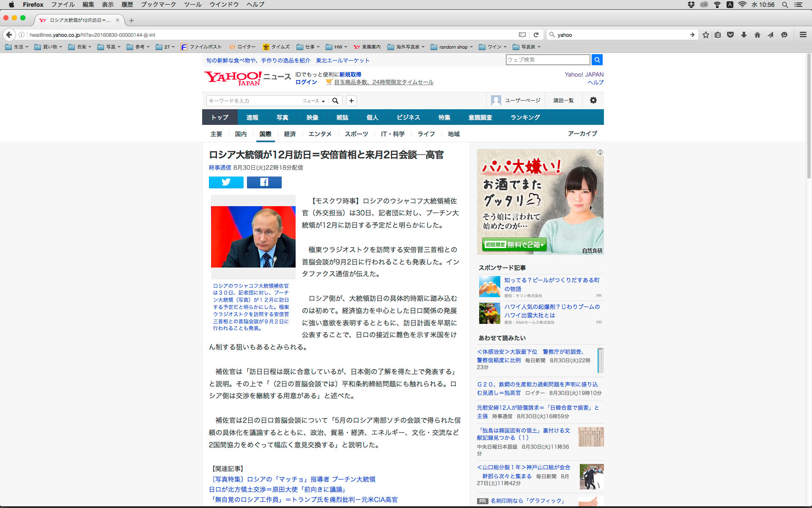
Task: Click the Firefox reload page icon
Action: (x=536, y=35)
